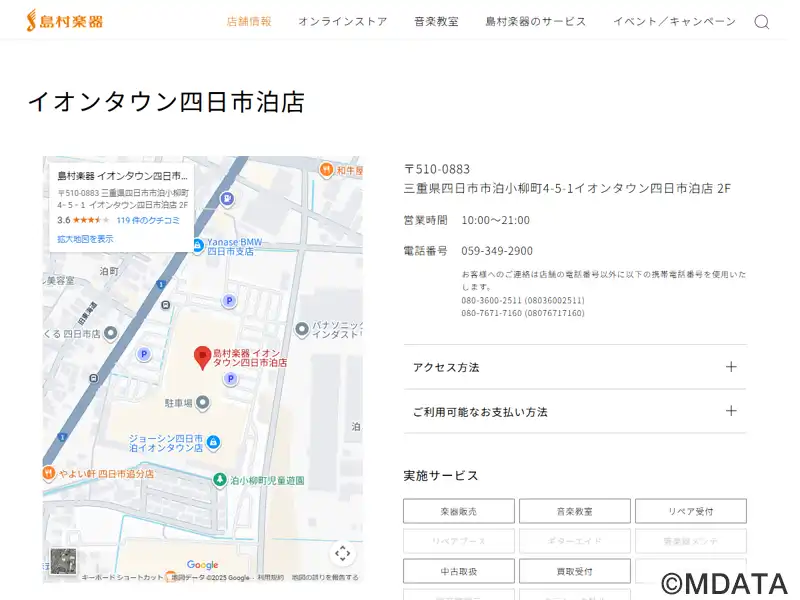Open キーボード ショートカット on map
Image resolution: width=800 pixels, height=600 pixels.
[x=122, y=578]
